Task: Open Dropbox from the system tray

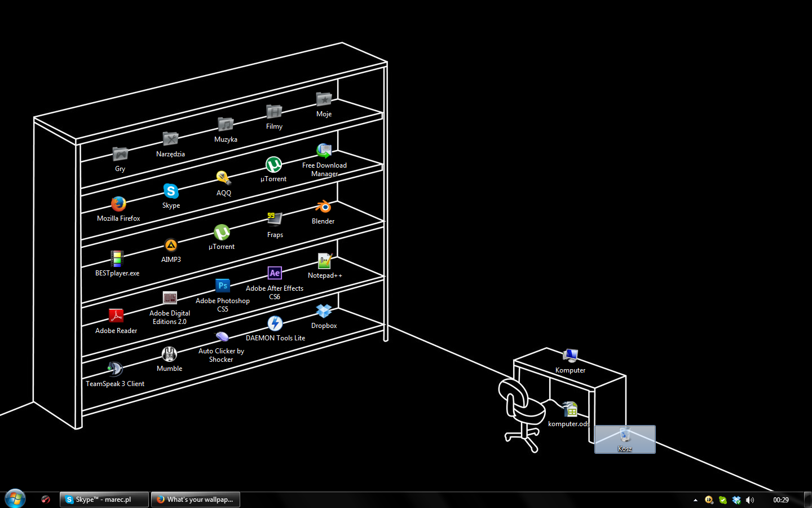Action: coord(736,500)
